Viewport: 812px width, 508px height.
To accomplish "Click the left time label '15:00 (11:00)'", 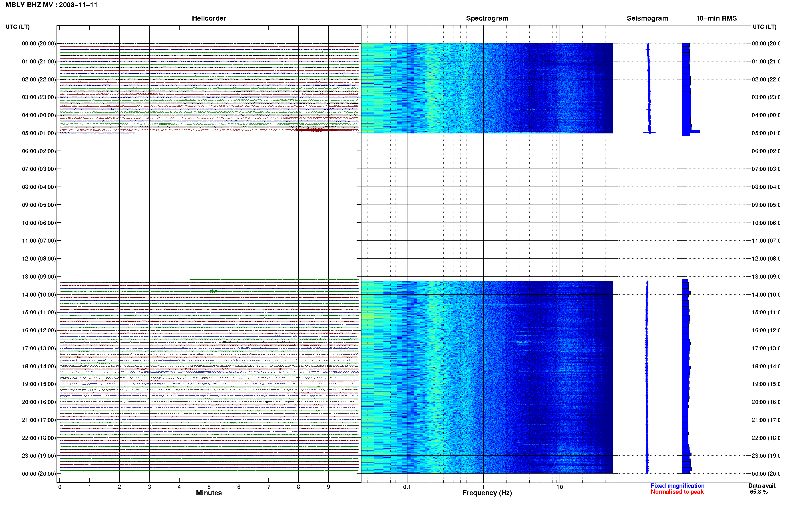I will point(39,313).
